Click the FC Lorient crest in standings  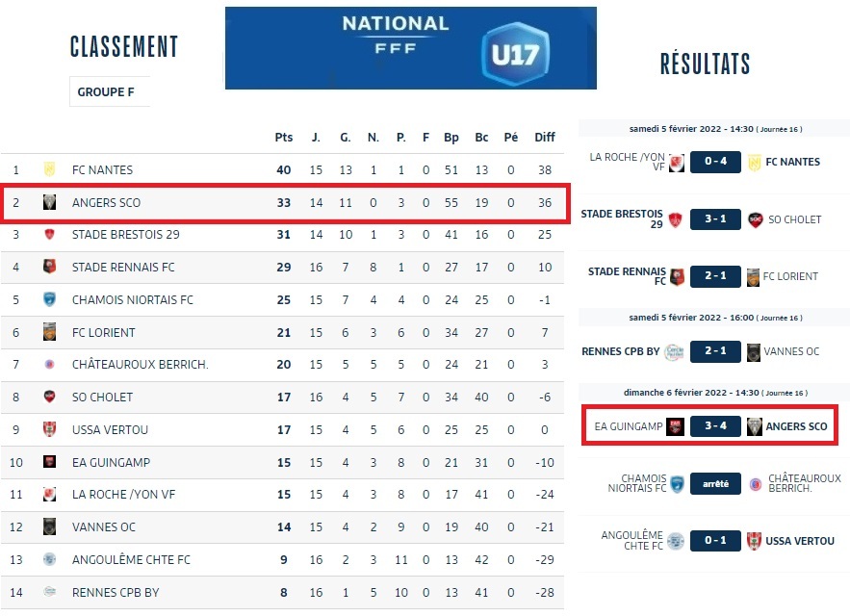tap(49, 332)
